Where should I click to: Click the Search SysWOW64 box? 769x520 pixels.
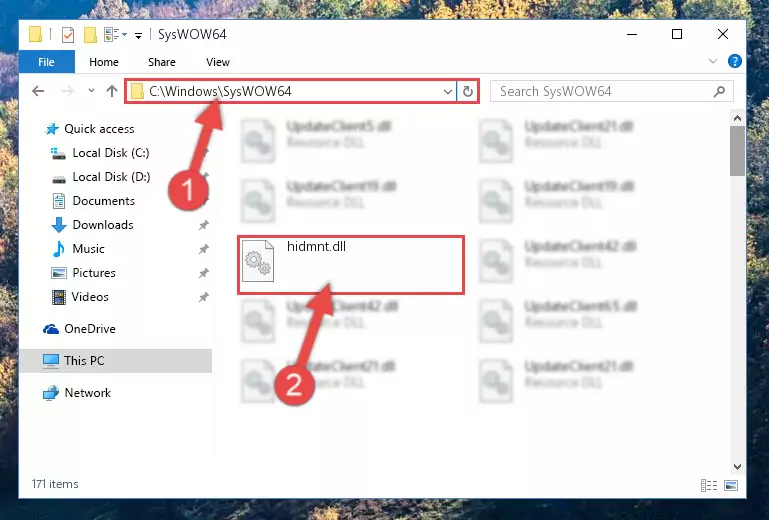pos(612,92)
